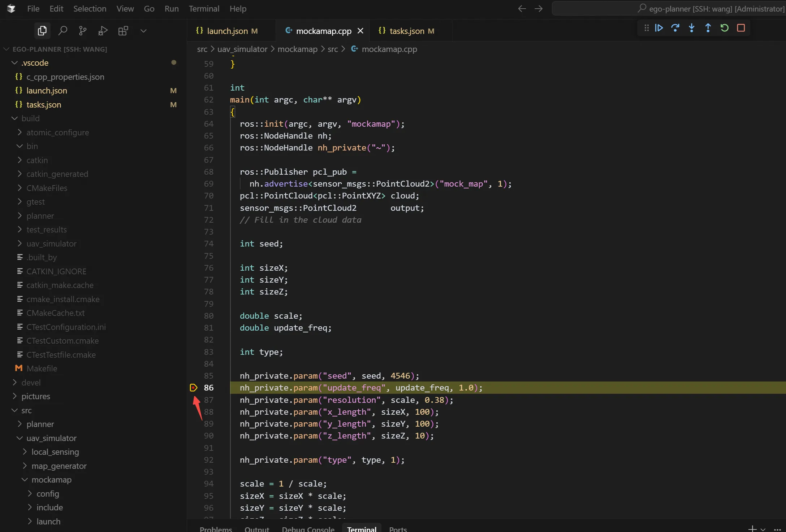Click the mockamap.cpp breadcrumb segment
Image resolution: width=786 pixels, height=532 pixels.
[389, 49]
